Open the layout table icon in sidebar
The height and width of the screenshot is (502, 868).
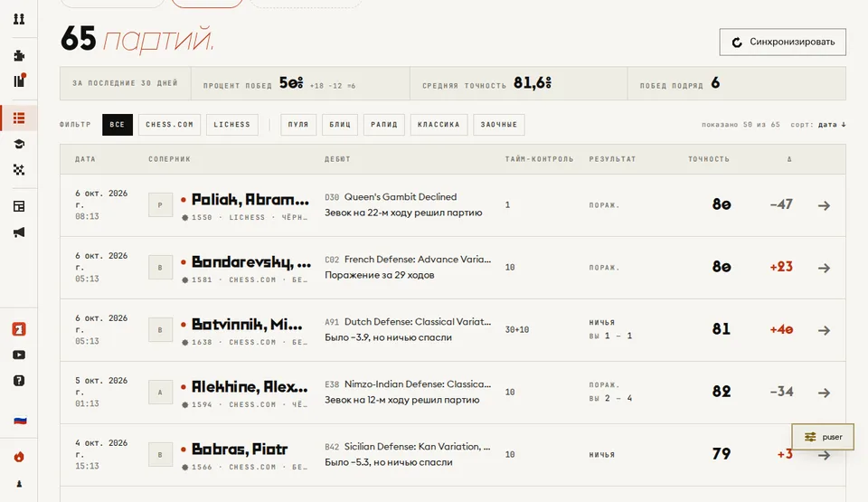(x=19, y=206)
